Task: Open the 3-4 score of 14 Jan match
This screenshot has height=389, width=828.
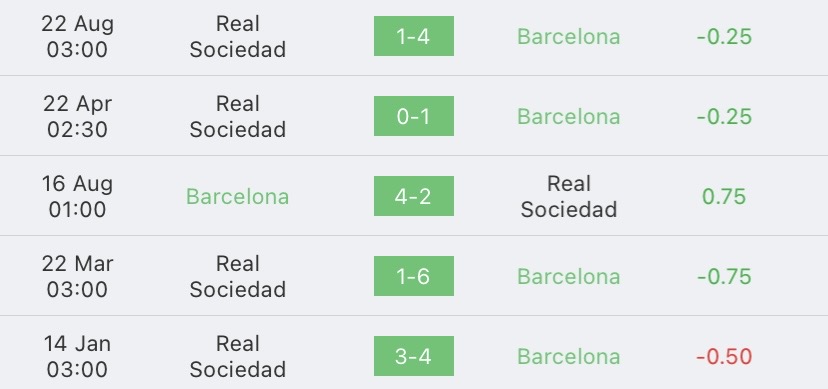Action: [x=413, y=356]
